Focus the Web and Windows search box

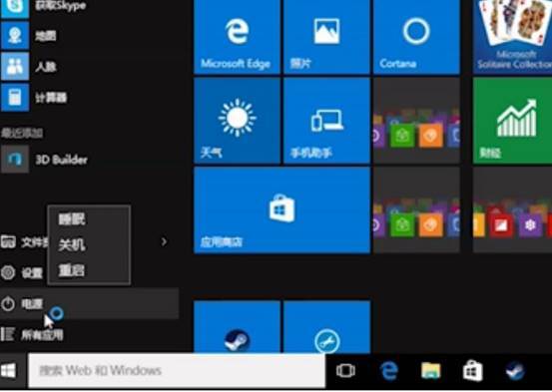177,370
